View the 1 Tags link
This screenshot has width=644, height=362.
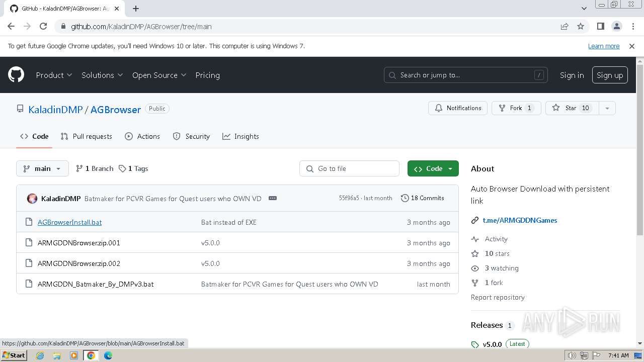coord(133,168)
